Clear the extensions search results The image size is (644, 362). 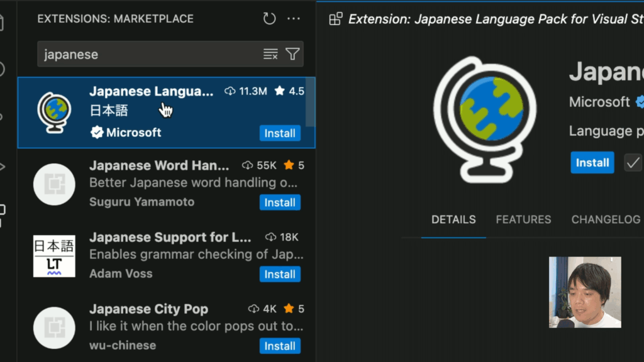pyautogui.click(x=270, y=55)
